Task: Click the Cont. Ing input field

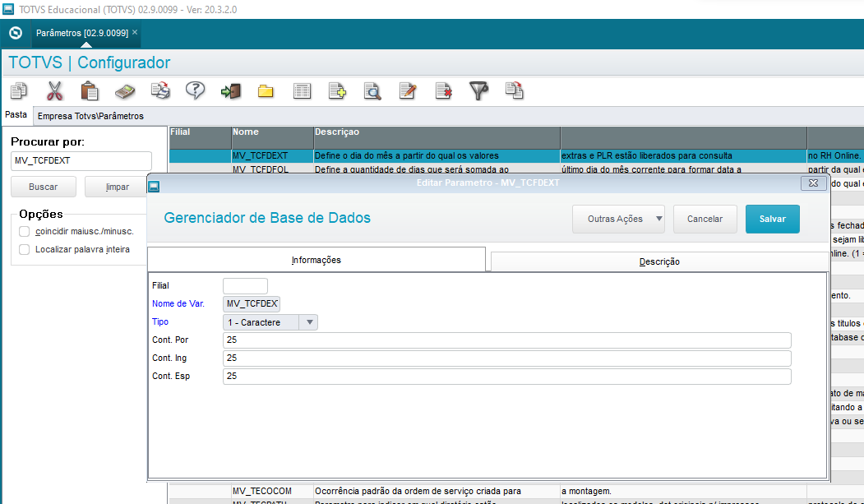Action: [507, 358]
